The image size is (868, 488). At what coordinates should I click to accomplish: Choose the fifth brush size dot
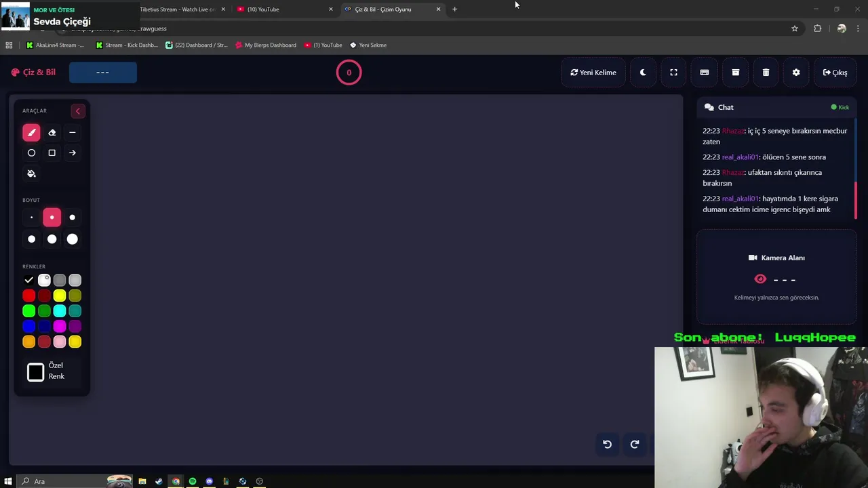pyautogui.click(x=52, y=239)
